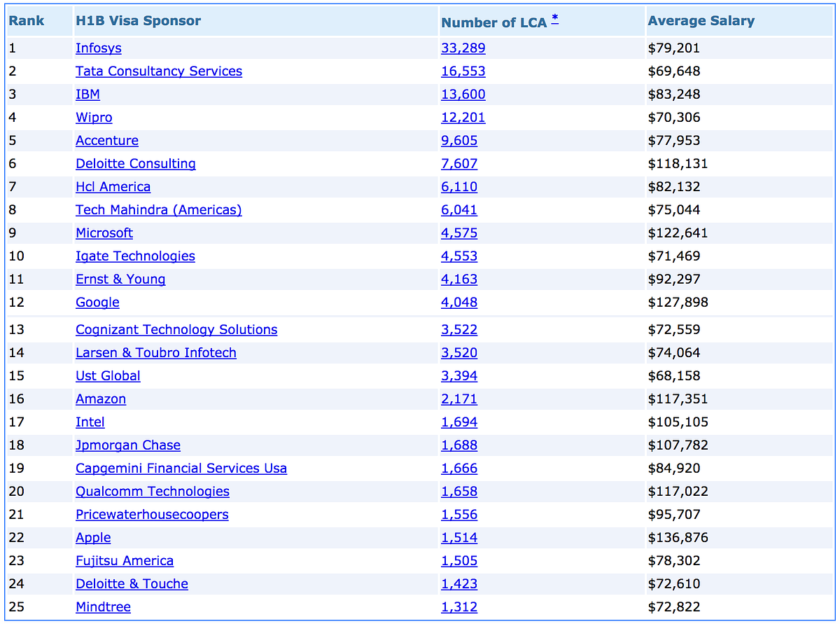840x624 pixels.
Task: Open LCA count 1,658 link
Action: 459,492
